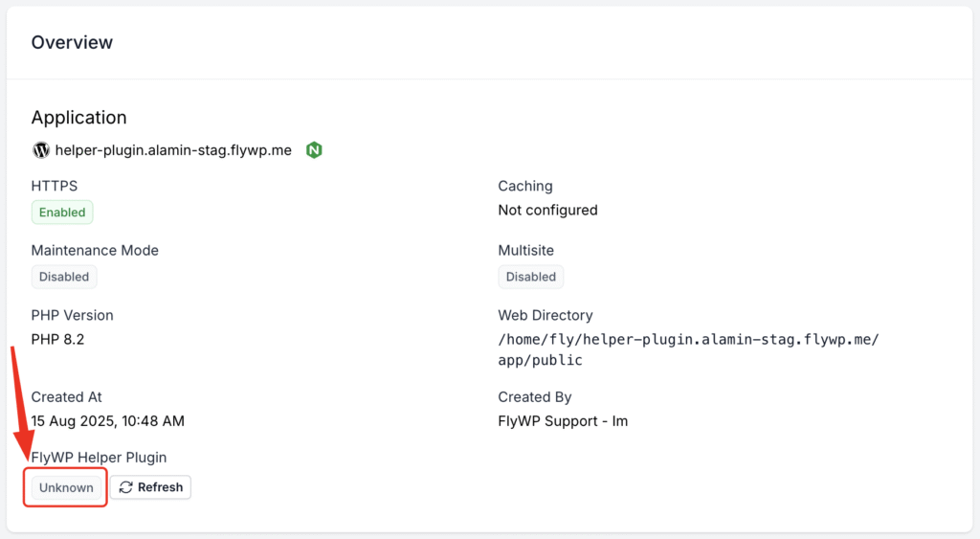Click the Application heading

(x=78, y=117)
